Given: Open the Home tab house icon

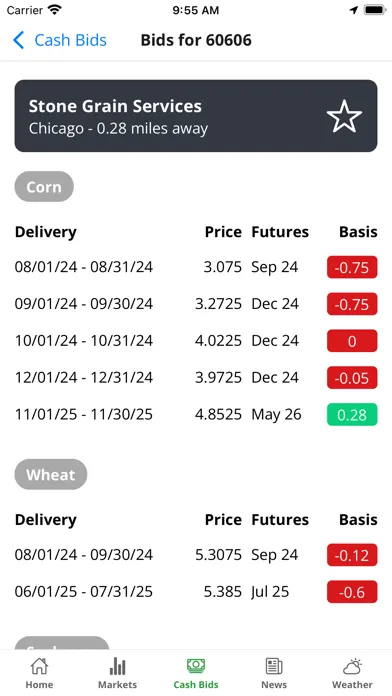Looking at the screenshot, I should [x=39, y=666].
